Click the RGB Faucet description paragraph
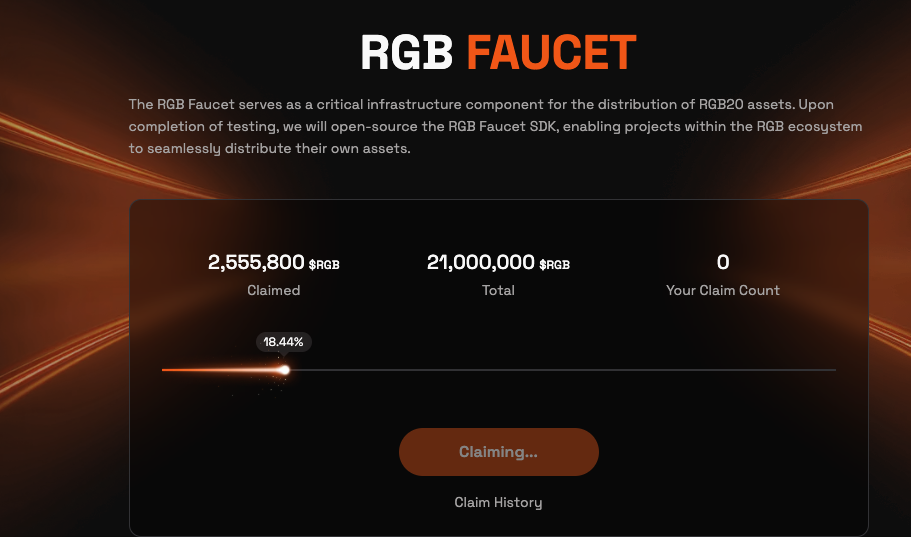 click(495, 126)
